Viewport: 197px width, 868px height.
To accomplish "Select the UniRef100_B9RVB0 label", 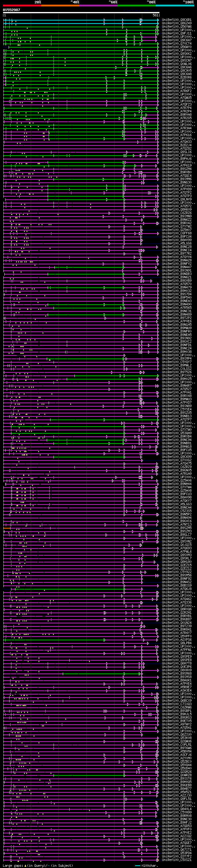I will pyautogui.click(x=177, y=172).
